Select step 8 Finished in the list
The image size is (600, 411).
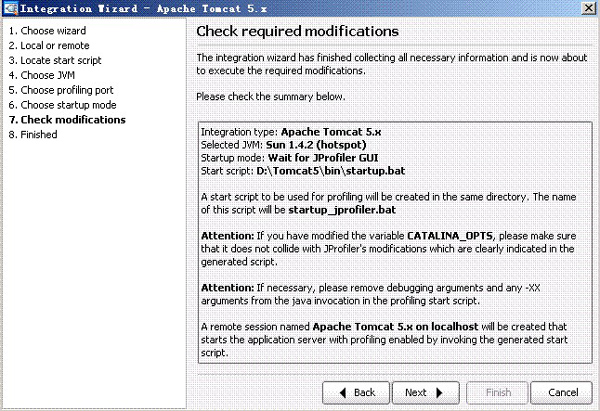(37, 134)
